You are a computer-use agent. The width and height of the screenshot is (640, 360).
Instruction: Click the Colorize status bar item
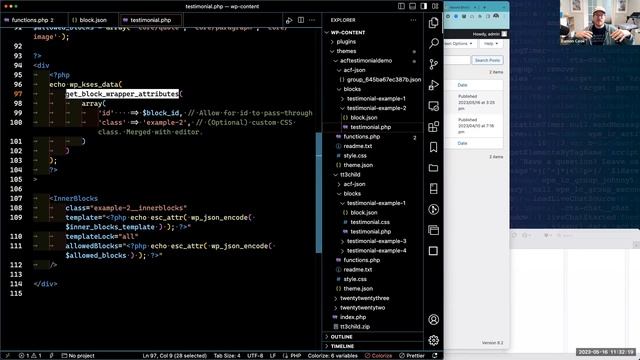378,356
